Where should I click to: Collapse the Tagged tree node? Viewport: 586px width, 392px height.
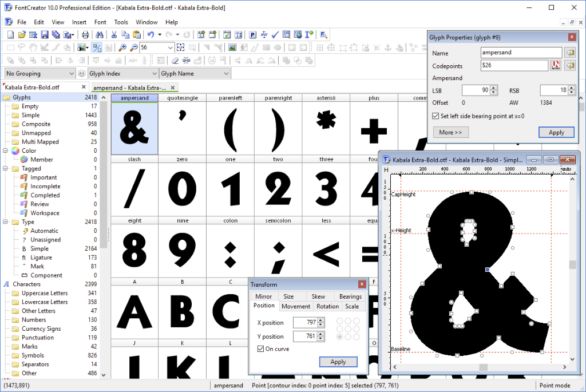pos(6,169)
